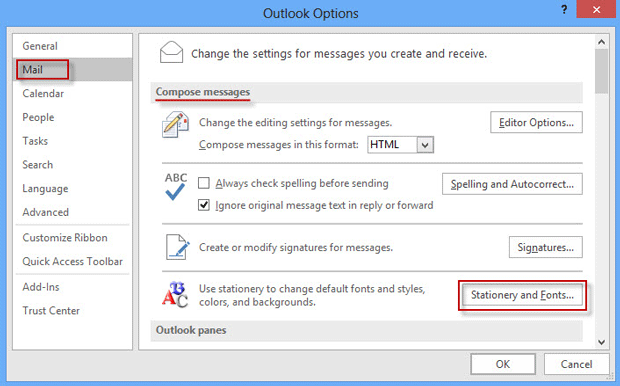Open the Signatures dialog
The width and height of the screenshot is (620, 386).
click(546, 247)
